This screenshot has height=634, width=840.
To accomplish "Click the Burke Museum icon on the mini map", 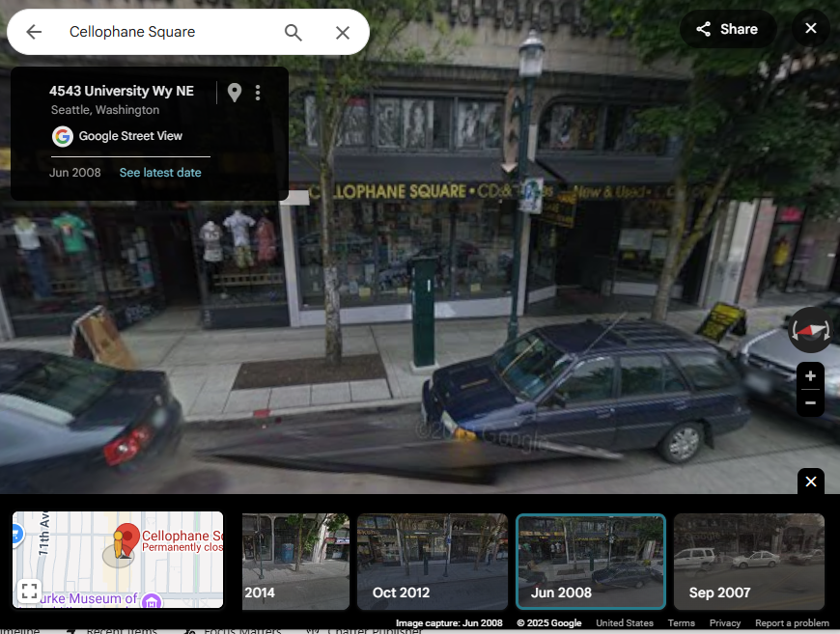I will 151,602.
